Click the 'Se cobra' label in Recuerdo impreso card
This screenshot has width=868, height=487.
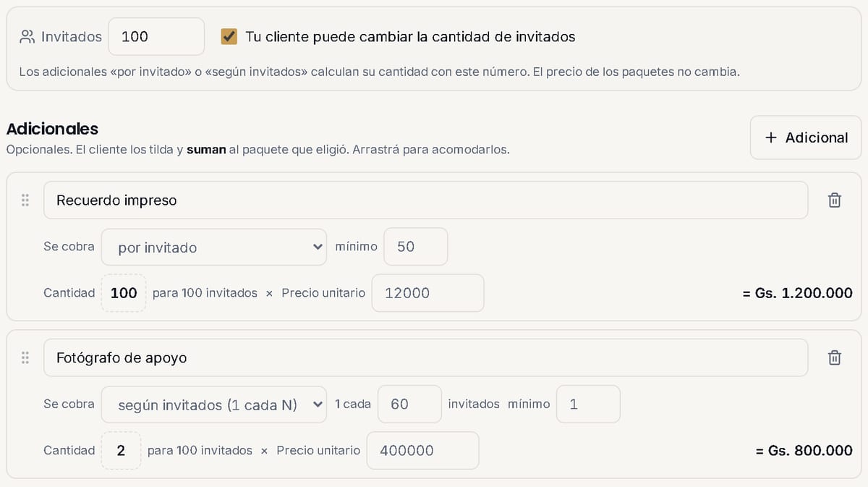click(x=69, y=247)
